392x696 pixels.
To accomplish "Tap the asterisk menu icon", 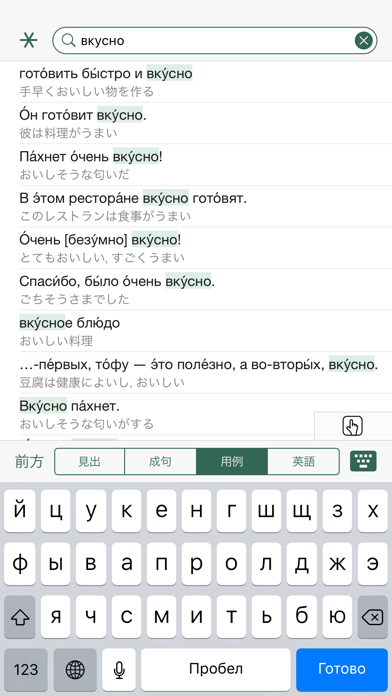I will pos(29,40).
